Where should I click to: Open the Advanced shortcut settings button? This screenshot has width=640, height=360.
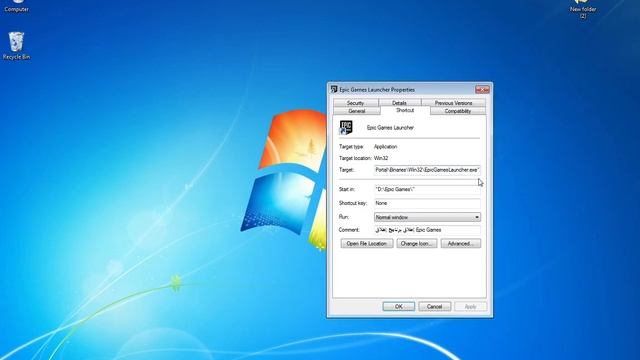tap(460, 244)
